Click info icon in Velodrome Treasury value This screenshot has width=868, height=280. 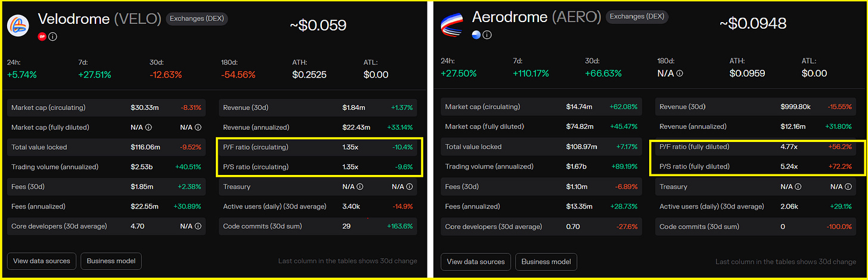click(x=360, y=187)
